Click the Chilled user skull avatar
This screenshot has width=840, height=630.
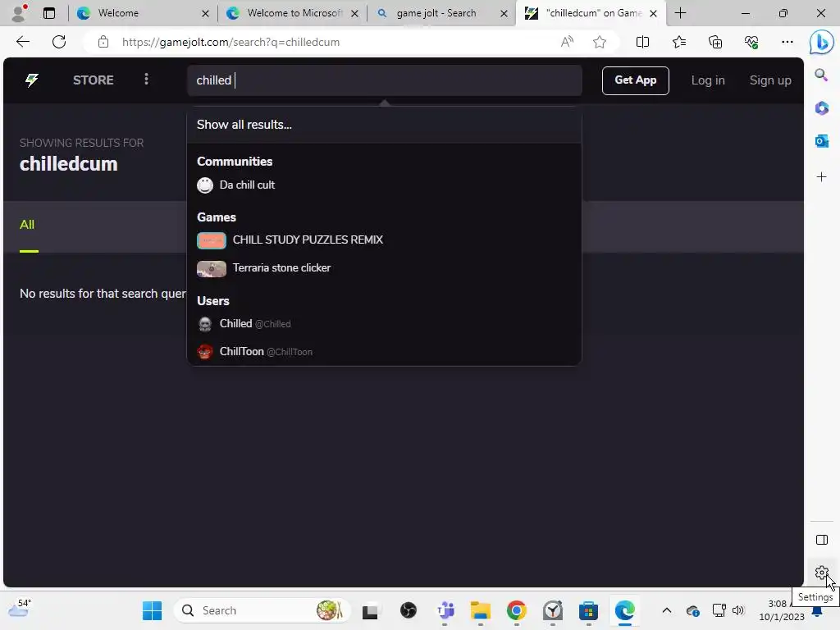tap(204, 324)
